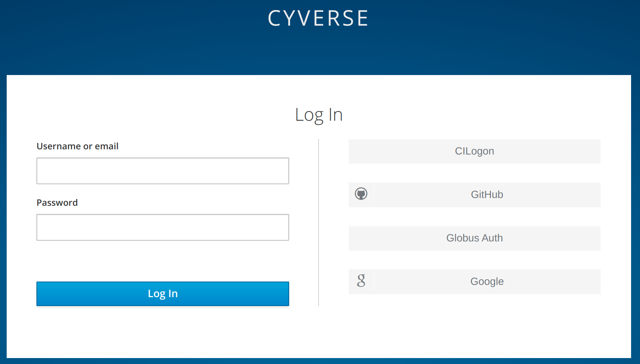Click the GitHub octocat icon
This screenshot has height=364, width=640.
(x=361, y=194)
